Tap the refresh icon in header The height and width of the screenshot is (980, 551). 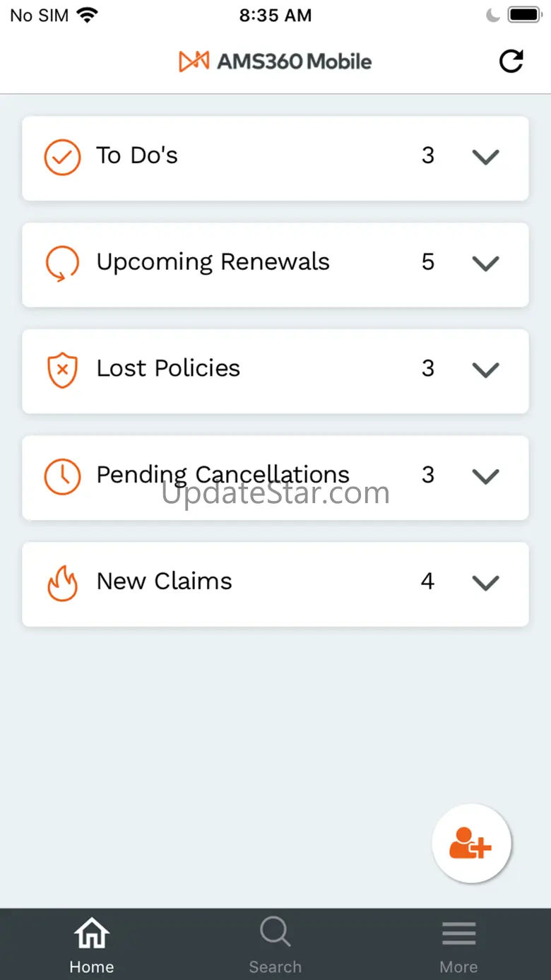click(511, 61)
